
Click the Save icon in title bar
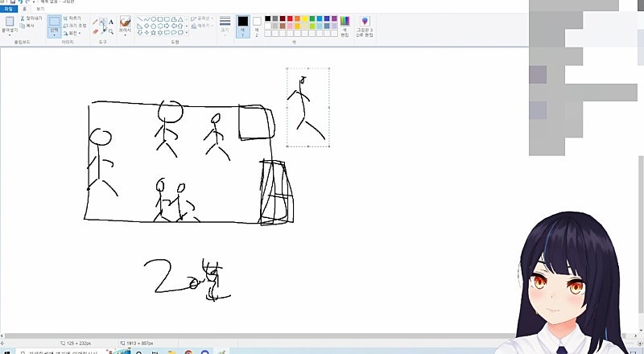coord(12,2)
